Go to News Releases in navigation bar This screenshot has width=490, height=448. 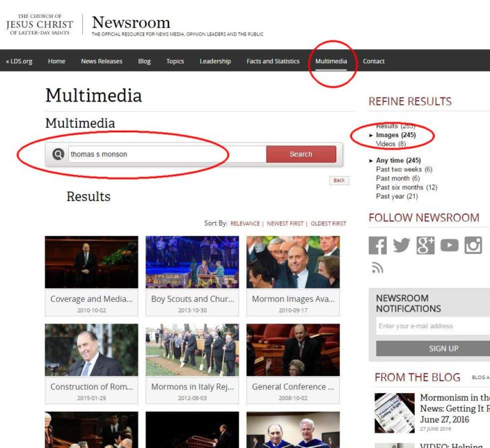tap(101, 61)
